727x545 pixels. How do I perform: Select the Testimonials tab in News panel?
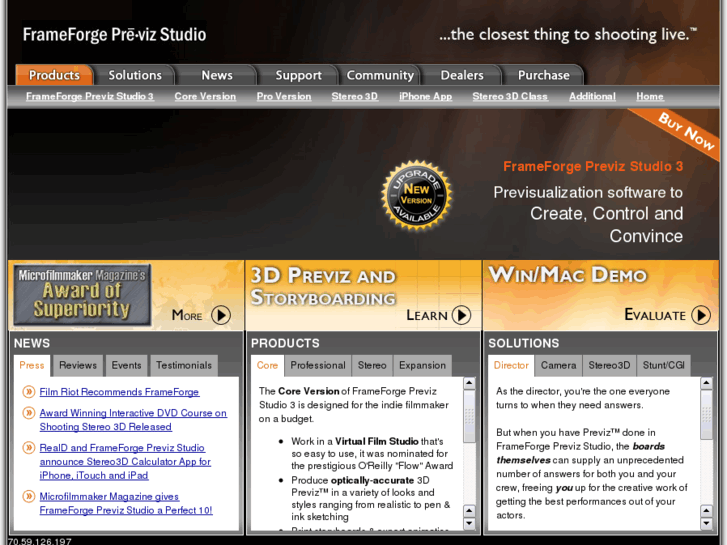pyautogui.click(x=184, y=365)
